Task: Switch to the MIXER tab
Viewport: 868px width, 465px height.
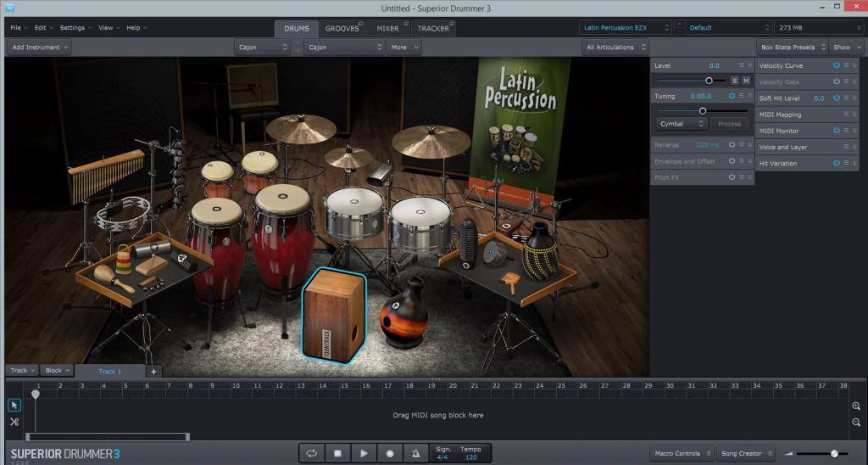Action: pyautogui.click(x=388, y=28)
